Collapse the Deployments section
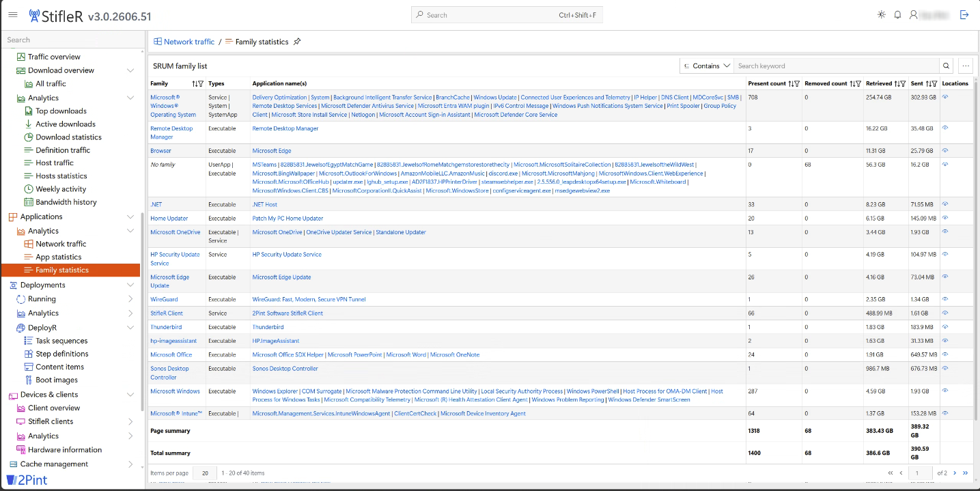 click(130, 285)
